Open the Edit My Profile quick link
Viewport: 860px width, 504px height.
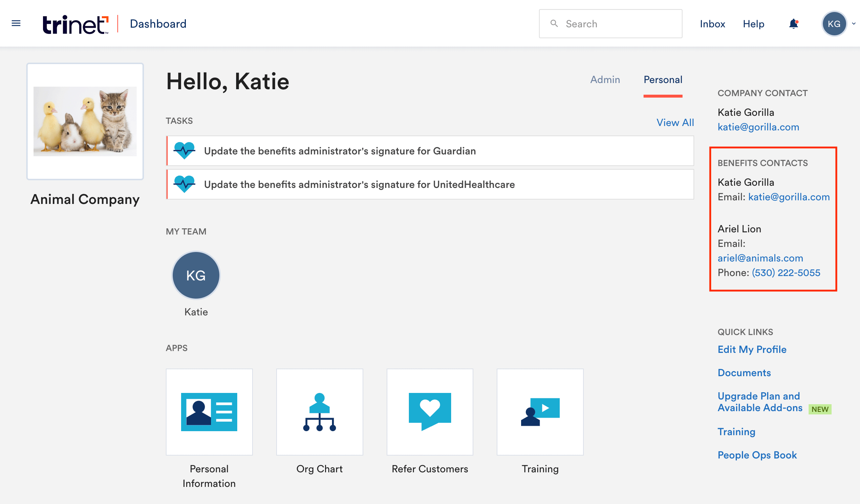tap(752, 349)
